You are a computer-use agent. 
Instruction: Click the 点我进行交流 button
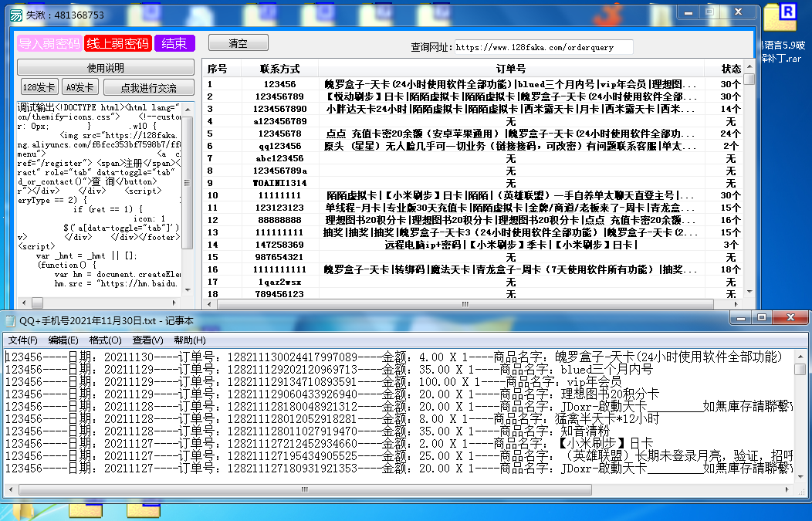pos(150,87)
